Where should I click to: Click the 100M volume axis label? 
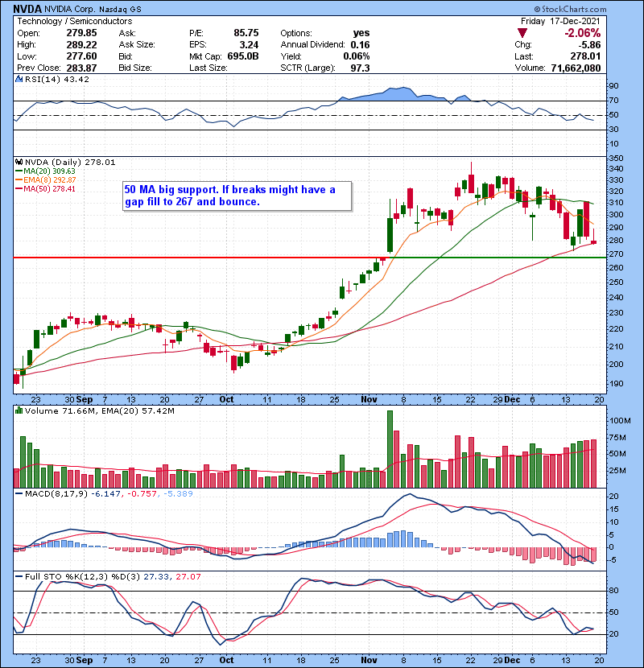coord(620,421)
